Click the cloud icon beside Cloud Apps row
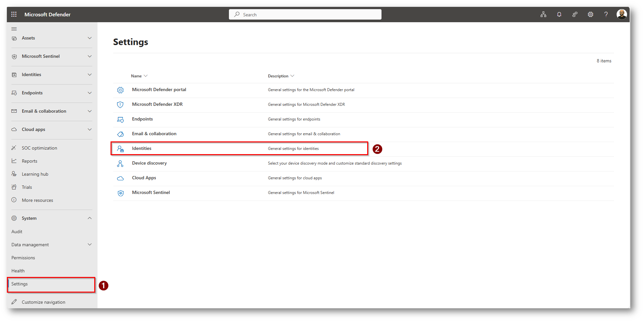Viewport: 644px width, 322px height. 120,178
